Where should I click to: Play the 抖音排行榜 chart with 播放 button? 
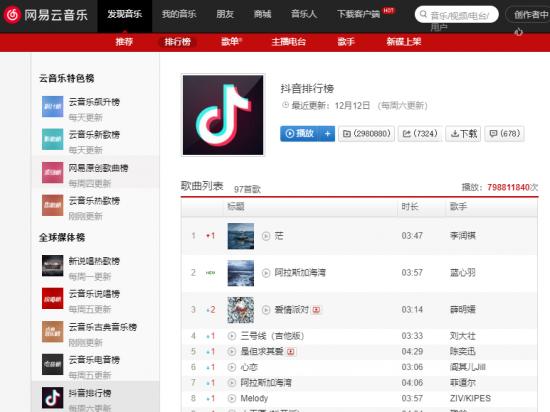pyautogui.click(x=300, y=134)
